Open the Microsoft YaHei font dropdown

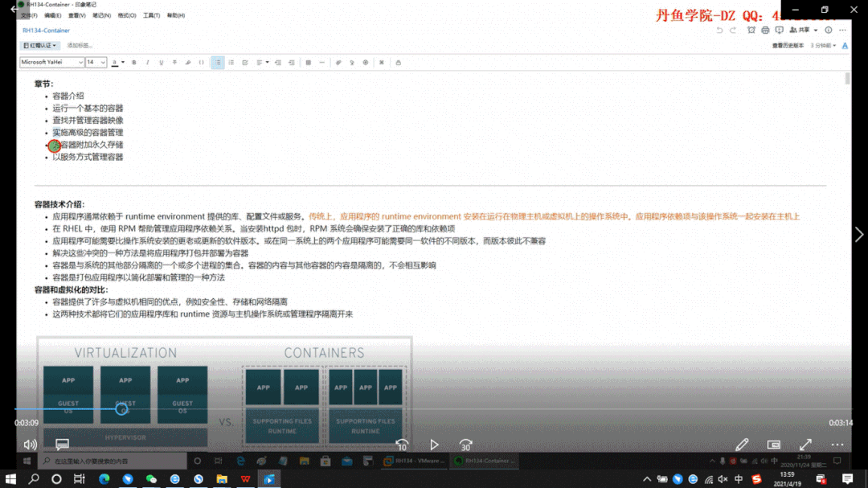coord(51,63)
